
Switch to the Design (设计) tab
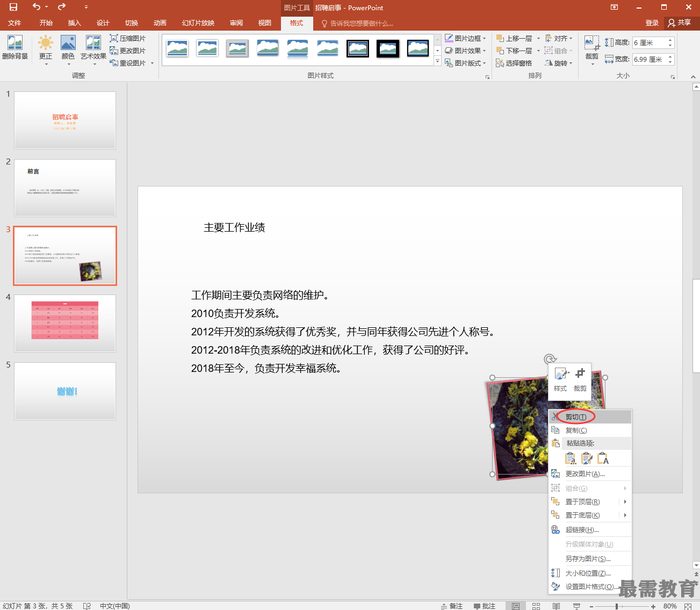pyautogui.click(x=103, y=23)
